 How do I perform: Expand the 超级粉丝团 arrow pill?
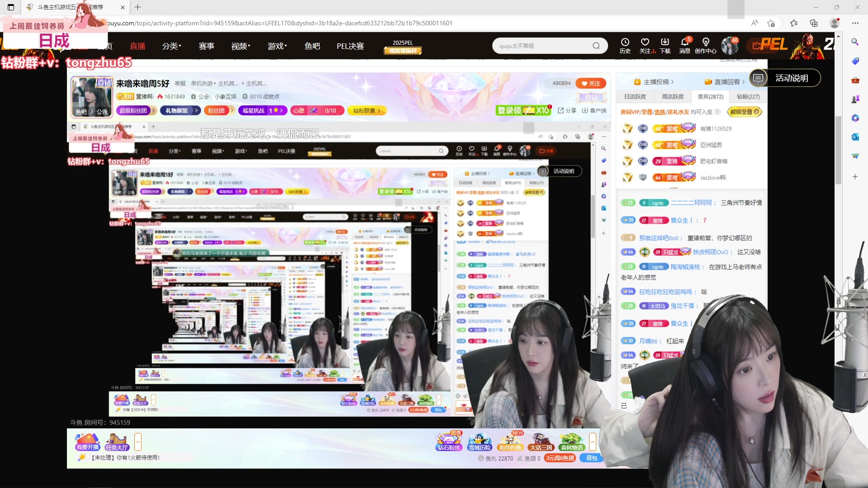coord(137,110)
